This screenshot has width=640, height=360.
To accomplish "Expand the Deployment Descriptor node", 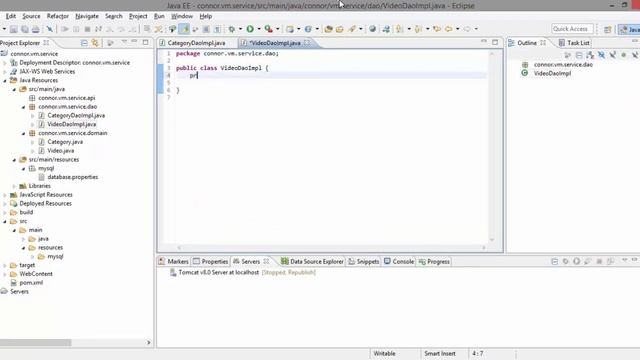I will (x=5, y=63).
